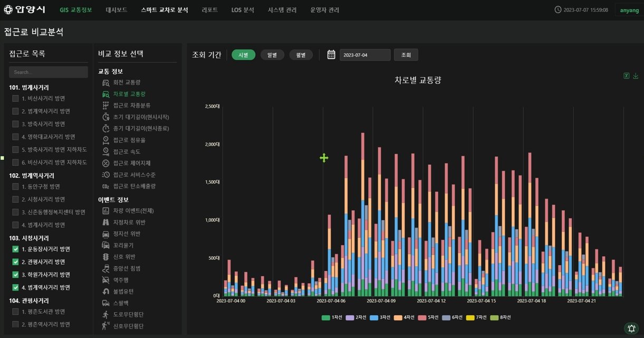
Task: Choose 접근로 탄소배출량 CO2 icon
Action: pos(106,186)
